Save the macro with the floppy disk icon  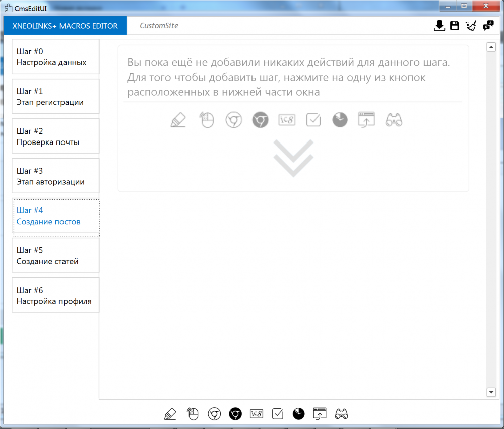point(455,26)
